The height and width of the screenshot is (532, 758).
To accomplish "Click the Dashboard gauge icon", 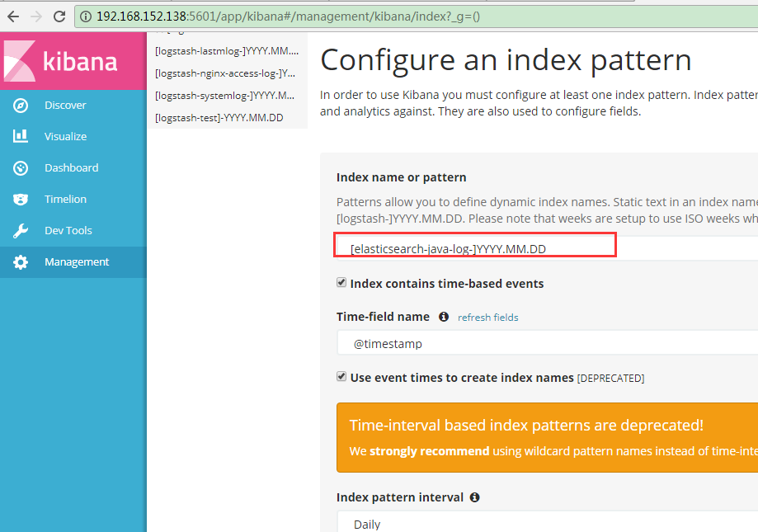I will tap(21, 168).
